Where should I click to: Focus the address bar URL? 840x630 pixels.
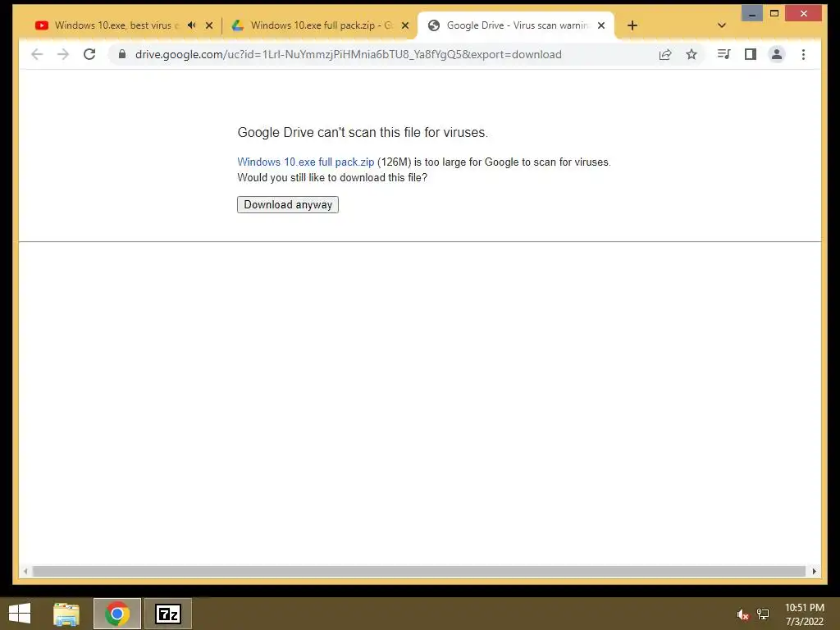coord(348,54)
